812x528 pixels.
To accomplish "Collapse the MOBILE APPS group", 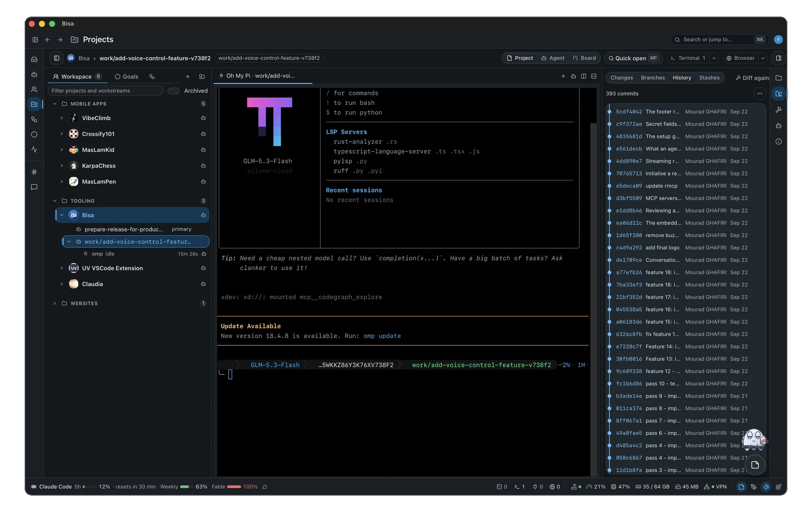I will (55, 104).
